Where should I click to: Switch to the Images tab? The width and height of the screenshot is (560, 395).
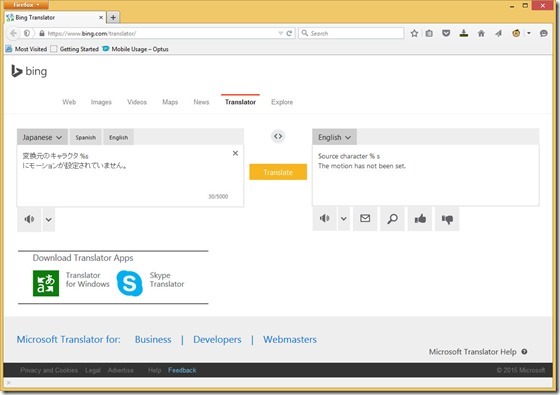(x=101, y=102)
